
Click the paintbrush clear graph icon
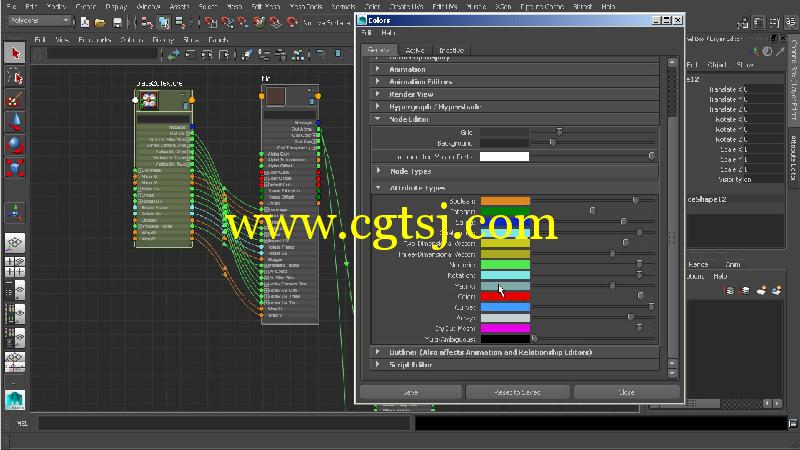(247, 55)
